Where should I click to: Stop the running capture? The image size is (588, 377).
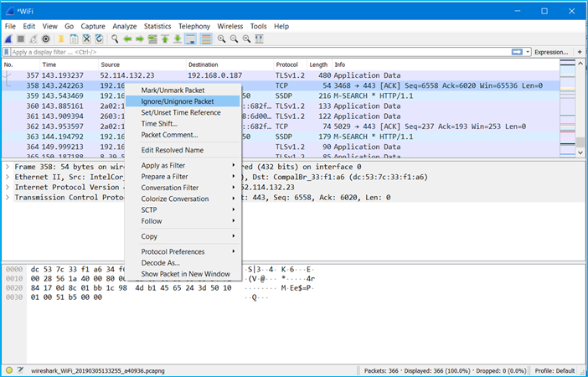(x=21, y=39)
